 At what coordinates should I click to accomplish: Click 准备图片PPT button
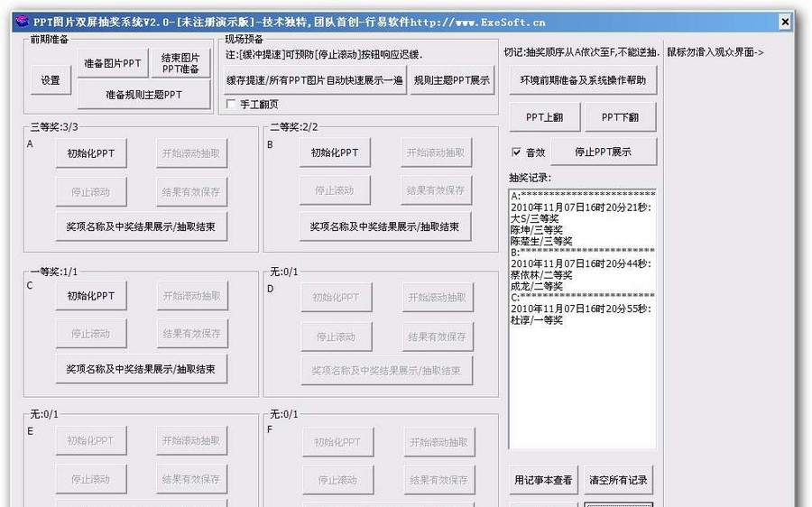(113, 63)
